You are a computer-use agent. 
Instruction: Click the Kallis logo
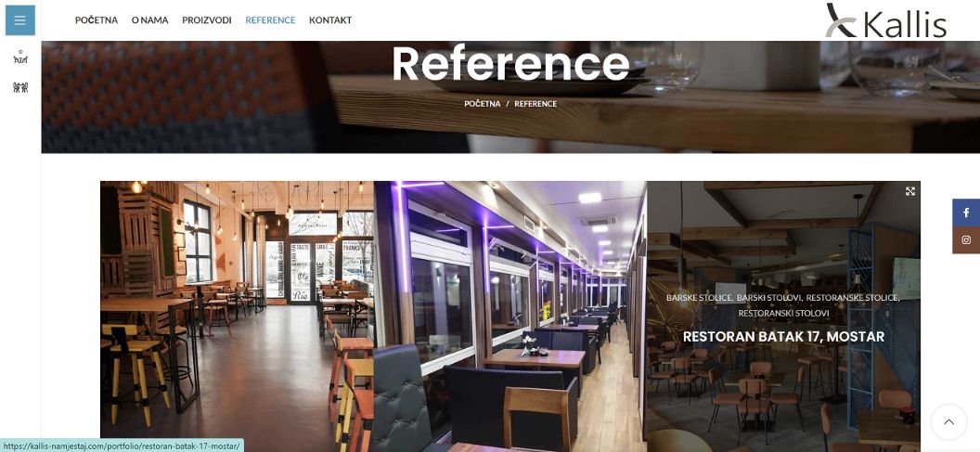point(885,21)
